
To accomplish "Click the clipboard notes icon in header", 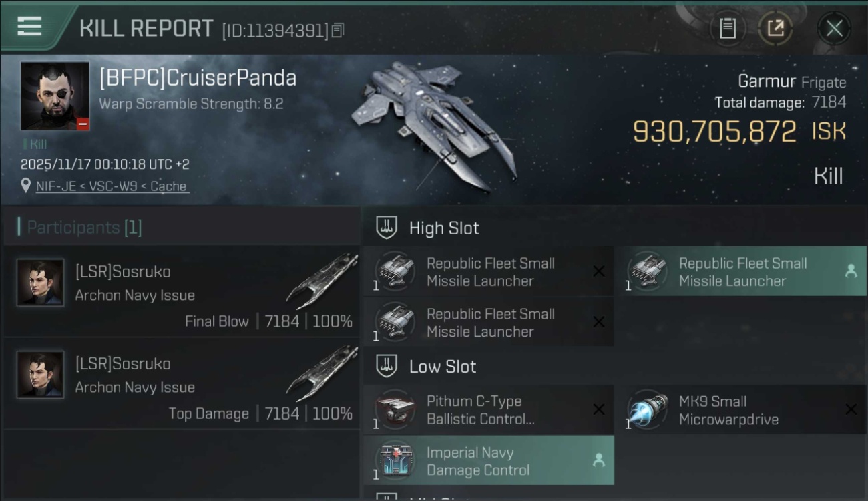I will [x=728, y=28].
